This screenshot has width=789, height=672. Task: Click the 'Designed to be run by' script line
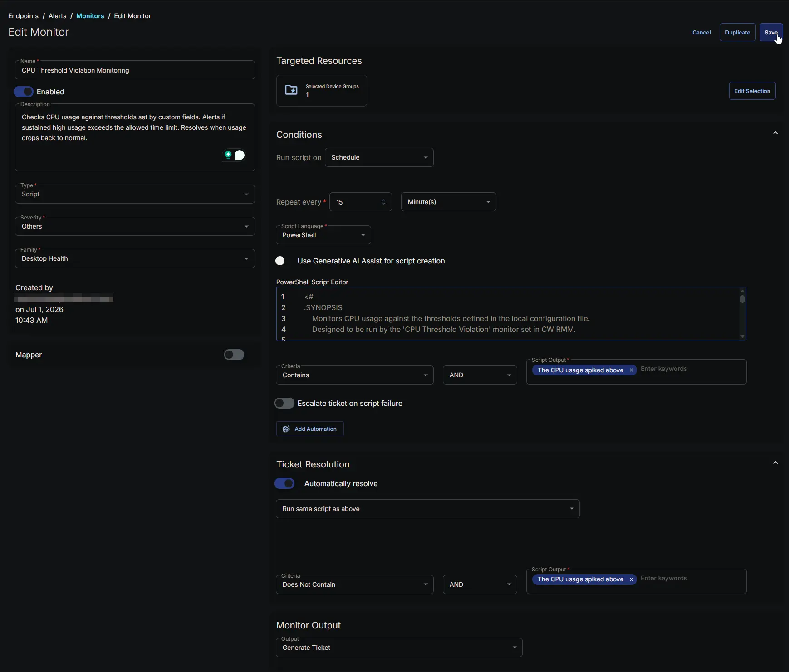click(x=444, y=330)
